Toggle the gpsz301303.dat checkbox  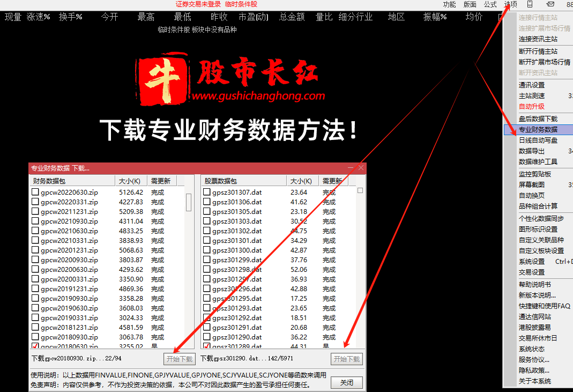pyautogui.click(x=206, y=221)
